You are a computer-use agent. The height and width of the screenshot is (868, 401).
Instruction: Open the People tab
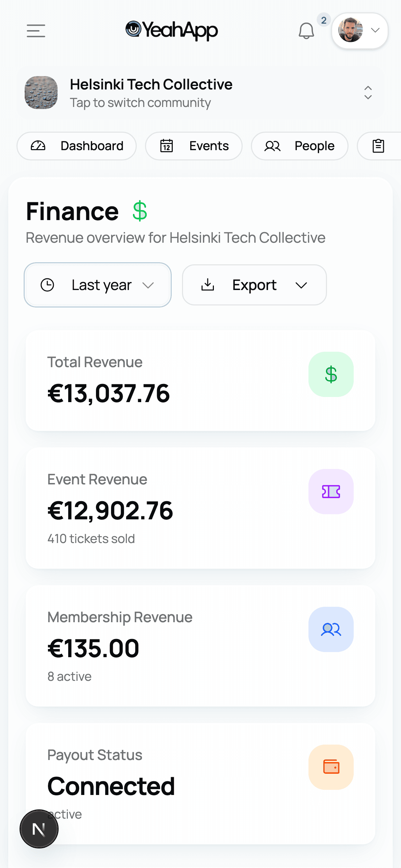[300, 146]
